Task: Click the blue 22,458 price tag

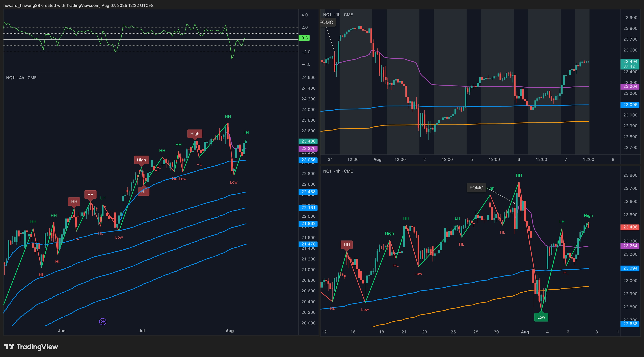Action: (x=308, y=192)
